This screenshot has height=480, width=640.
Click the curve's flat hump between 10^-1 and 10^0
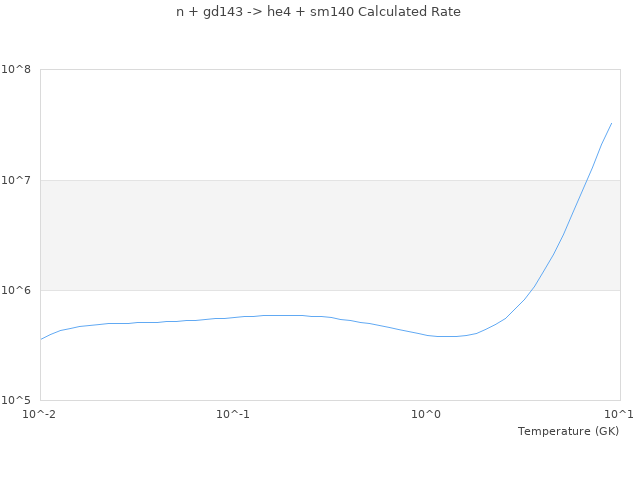(x=285, y=316)
